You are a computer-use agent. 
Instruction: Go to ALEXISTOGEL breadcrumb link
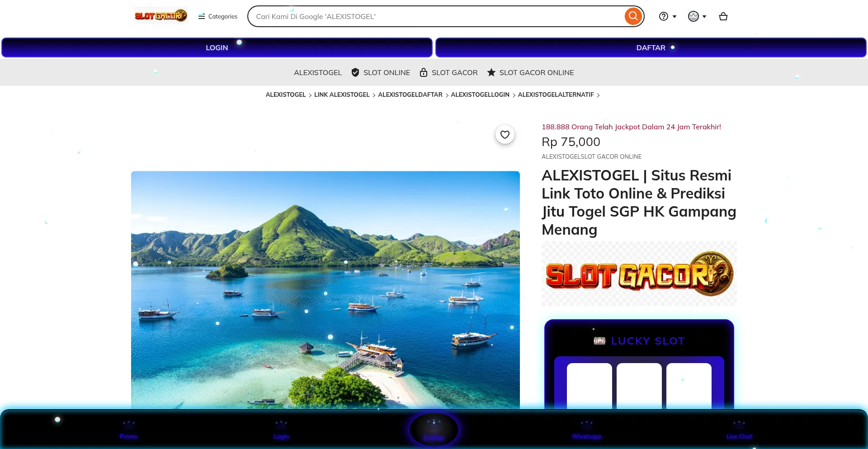point(286,95)
